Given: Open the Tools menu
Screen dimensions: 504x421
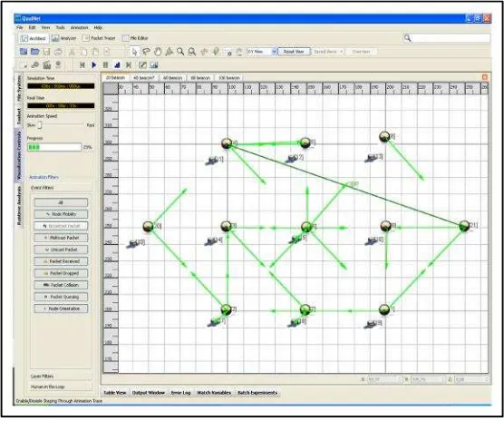Looking at the screenshot, I should (x=60, y=27).
